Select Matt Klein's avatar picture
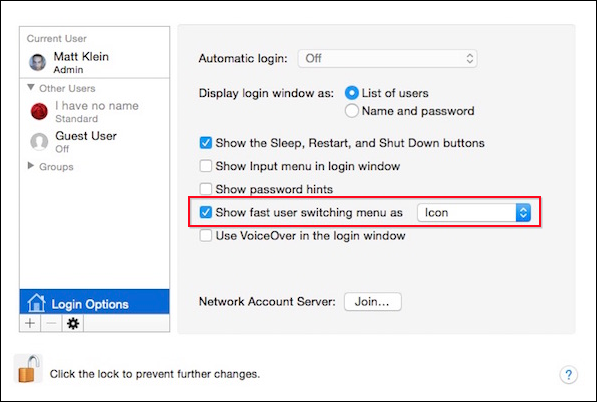The image size is (597, 402). [x=38, y=62]
